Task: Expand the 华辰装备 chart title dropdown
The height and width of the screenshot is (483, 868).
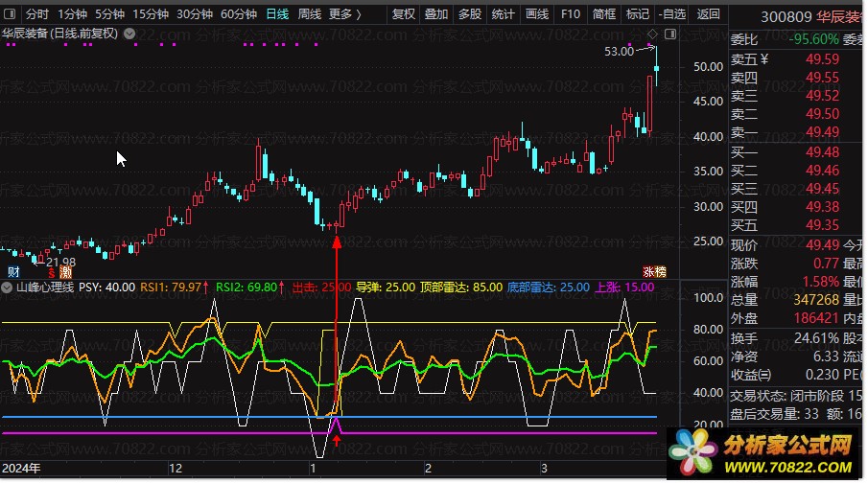Action: (x=129, y=34)
